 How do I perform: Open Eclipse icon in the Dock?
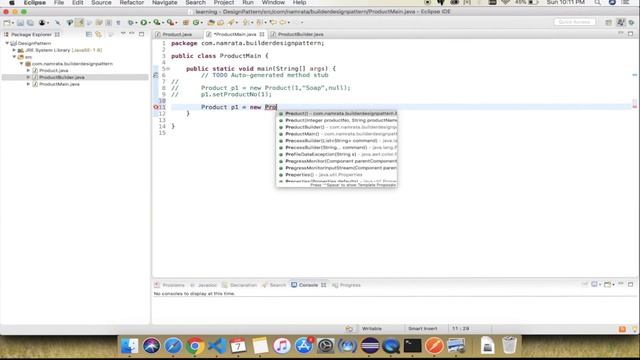[x=370, y=346]
